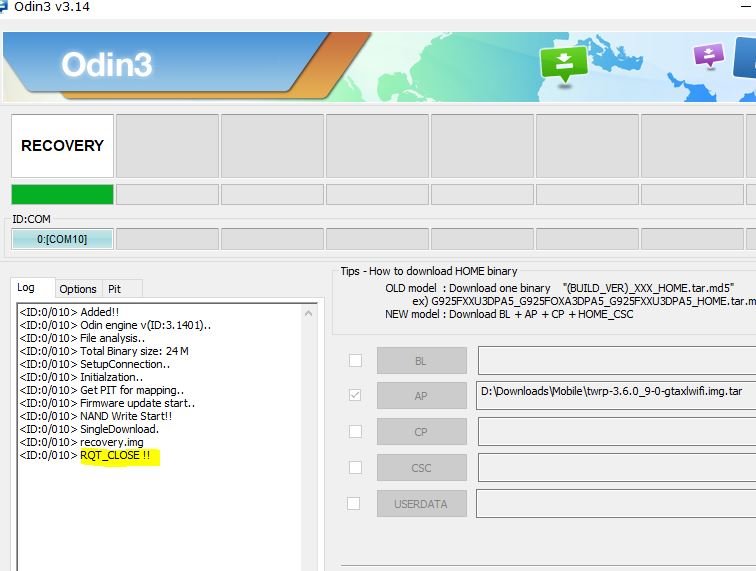Click the USERDATA file path field

point(616,503)
